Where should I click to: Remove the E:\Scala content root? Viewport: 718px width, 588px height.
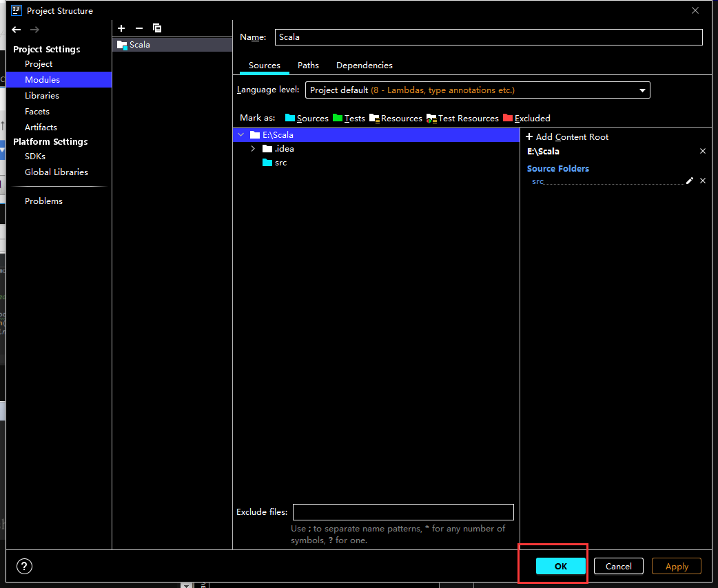[x=703, y=151]
